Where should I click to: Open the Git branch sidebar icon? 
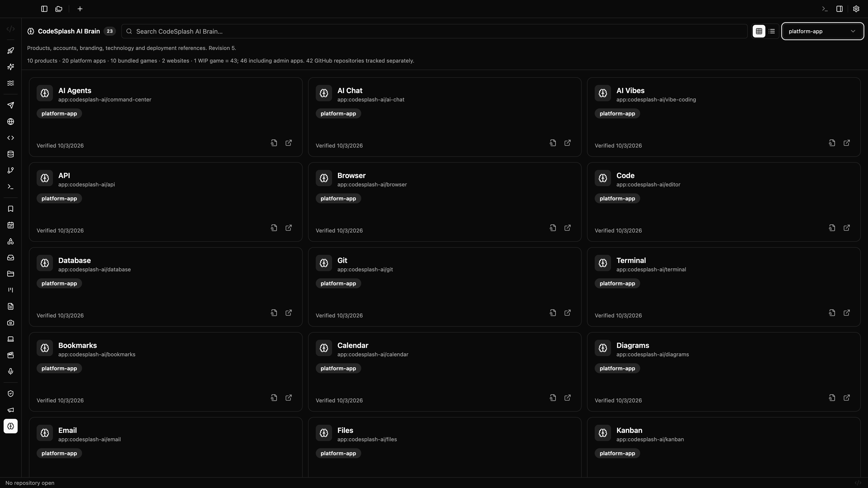[x=10, y=170]
